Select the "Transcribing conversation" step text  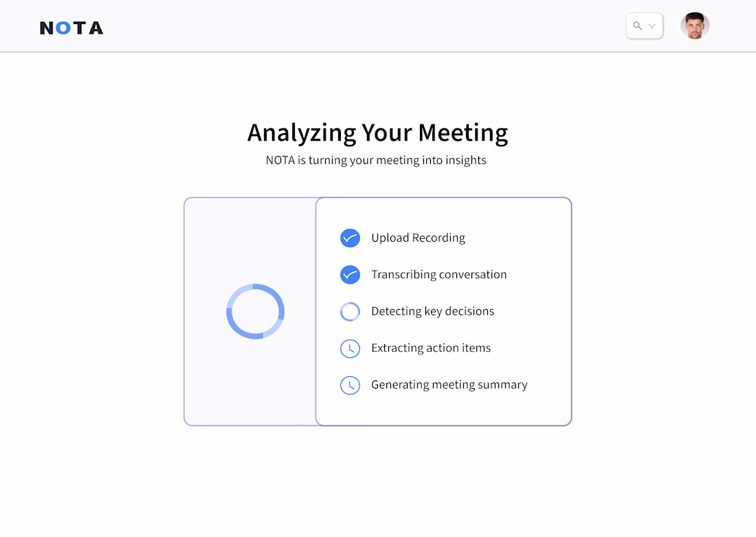[438, 275]
